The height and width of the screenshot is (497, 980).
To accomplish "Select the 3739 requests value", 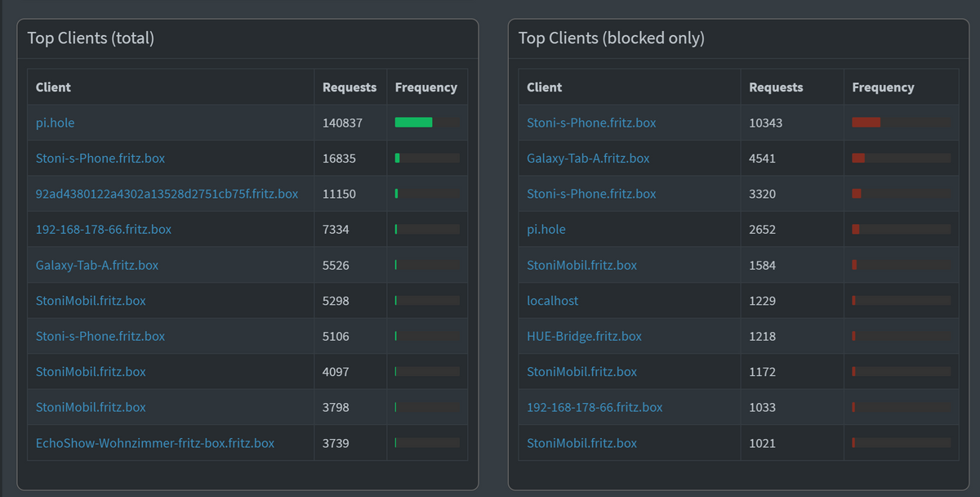I will pos(336,443).
